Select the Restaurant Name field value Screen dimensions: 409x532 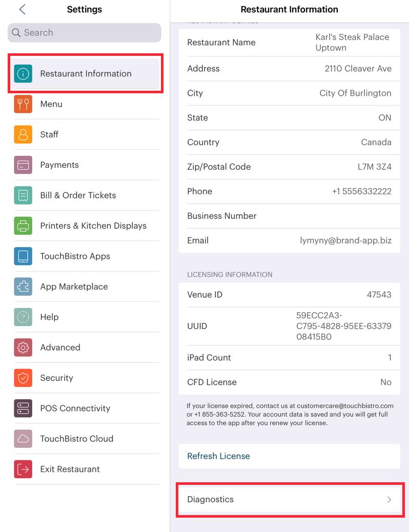coord(352,42)
